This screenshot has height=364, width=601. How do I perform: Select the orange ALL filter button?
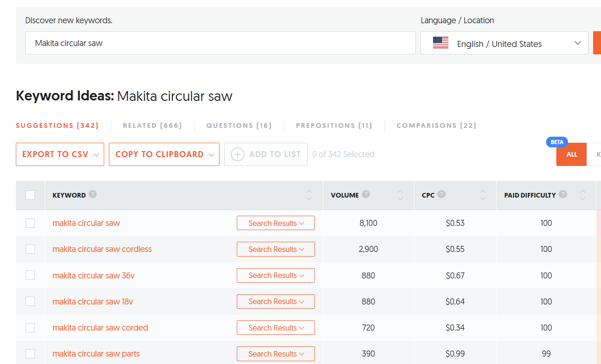pyautogui.click(x=572, y=154)
